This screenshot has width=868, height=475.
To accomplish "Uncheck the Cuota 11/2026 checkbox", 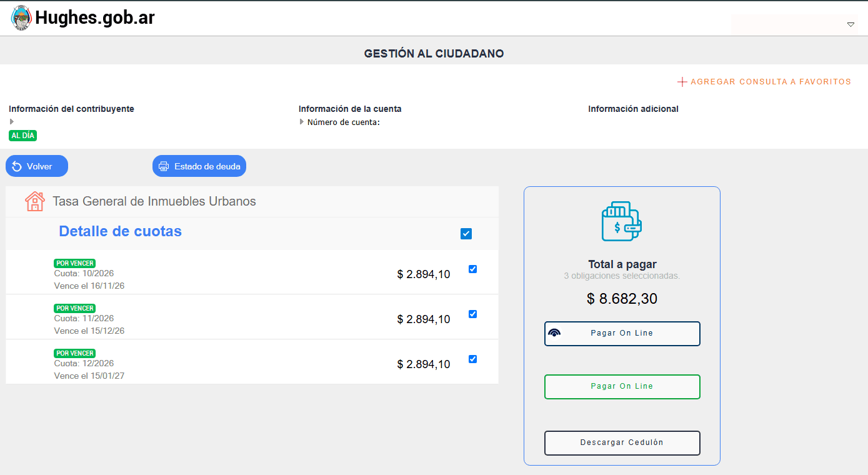I will click(x=472, y=314).
